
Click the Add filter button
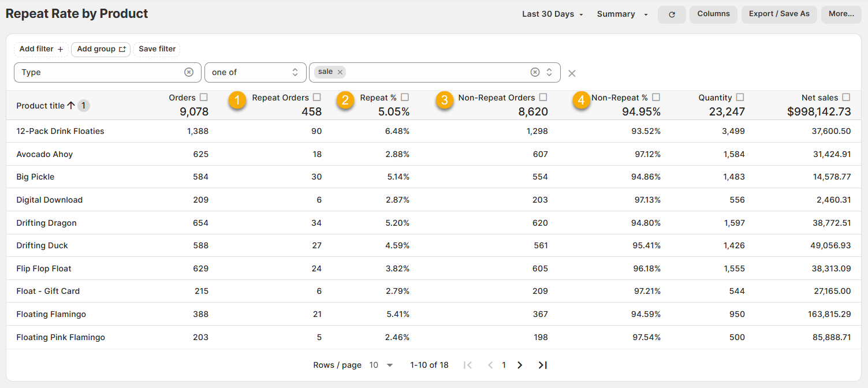pyautogui.click(x=41, y=49)
